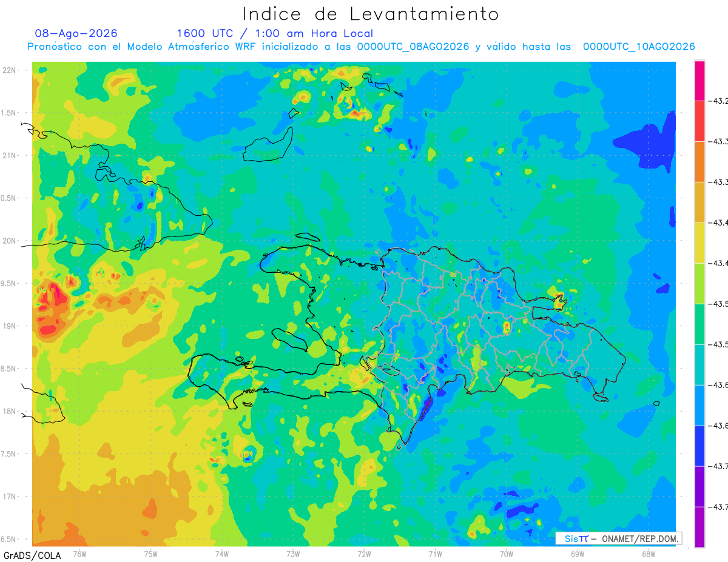Click the "Pronóstico con el Modelo Atmosférico WRF" line
The width and height of the screenshot is (728, 562).
tap(361, 47)
